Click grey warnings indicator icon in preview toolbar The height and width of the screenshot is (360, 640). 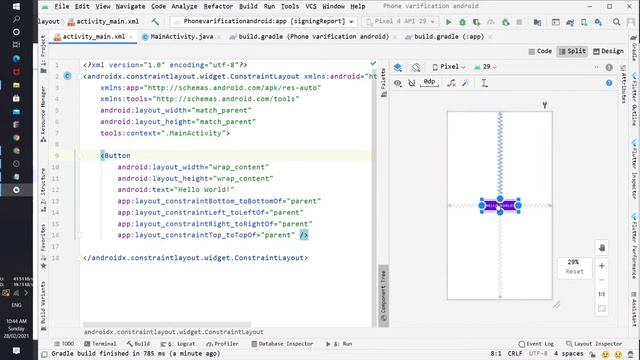(x=609, y=67)
